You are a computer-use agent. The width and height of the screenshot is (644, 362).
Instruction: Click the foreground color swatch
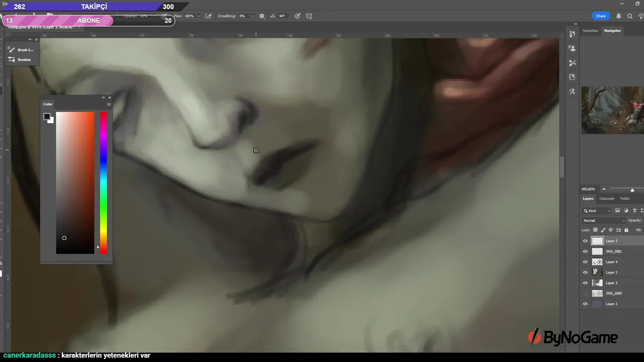[x=47, y=117]
